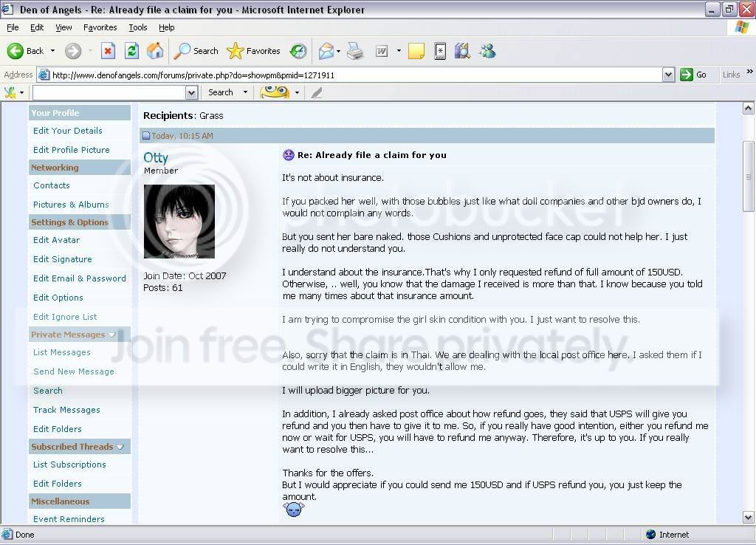Edit with Word document icon
This screenshot has width=756, height=545.
382,51
